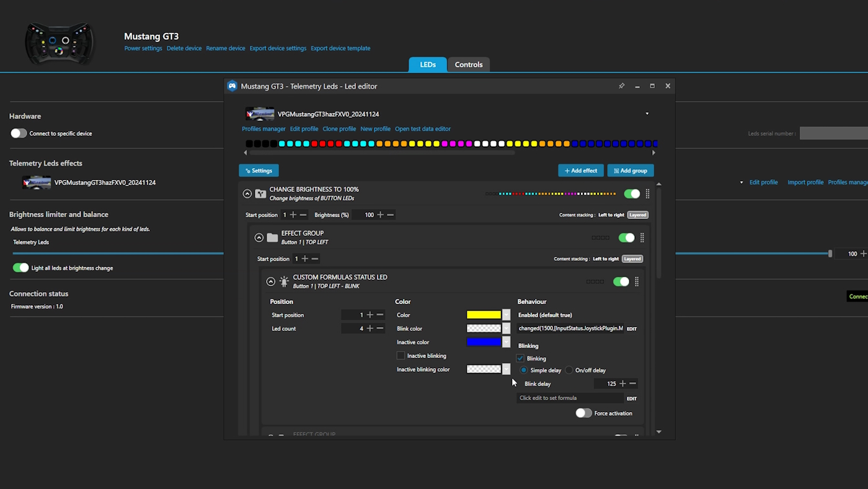Image resolution: width=868 pixels, height=489 pixels.
Task: Grab the Change Brightness row drag handle
Action: click(x=648, y=194)
